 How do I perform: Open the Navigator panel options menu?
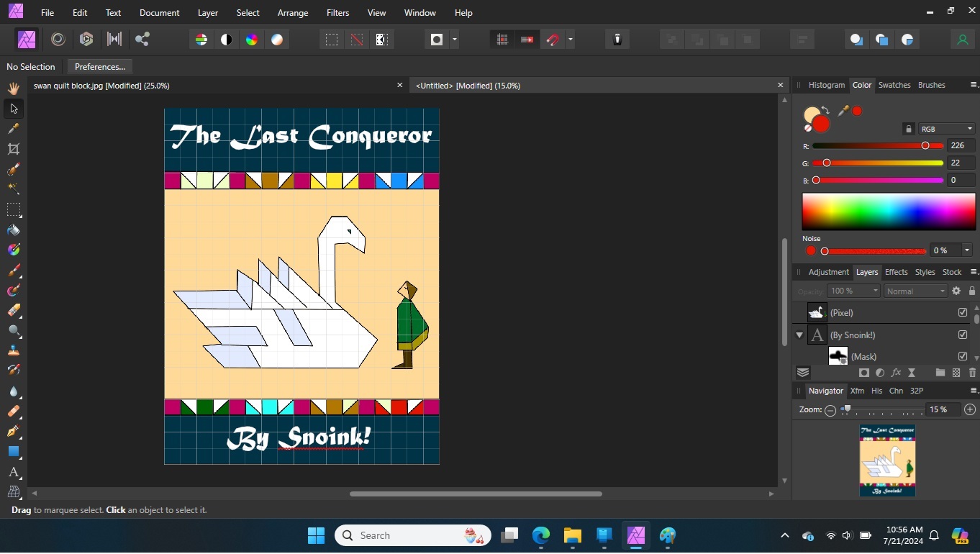point(974,391)
